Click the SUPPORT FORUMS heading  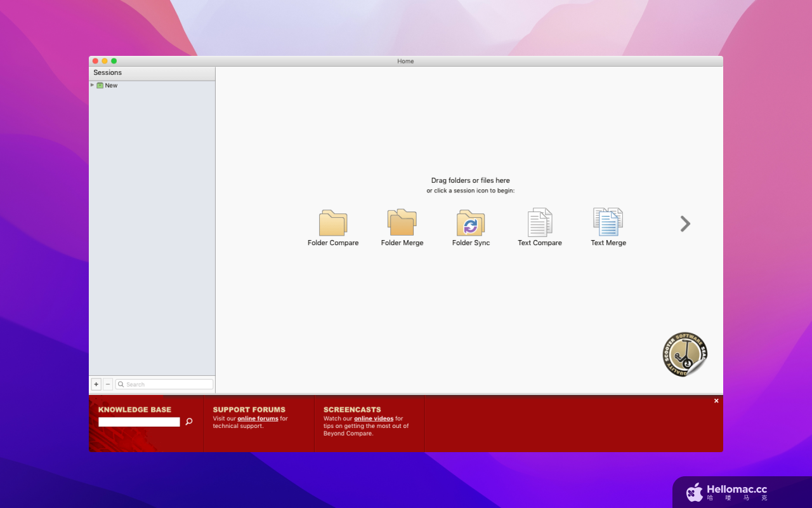pyautogui.click(x=249, y=410)
